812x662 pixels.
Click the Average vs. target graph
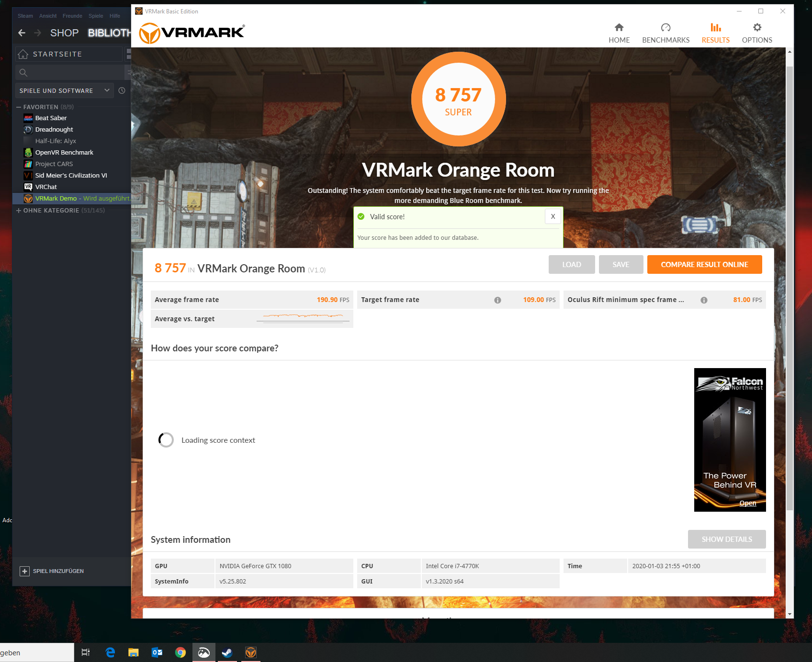(303, 318)
